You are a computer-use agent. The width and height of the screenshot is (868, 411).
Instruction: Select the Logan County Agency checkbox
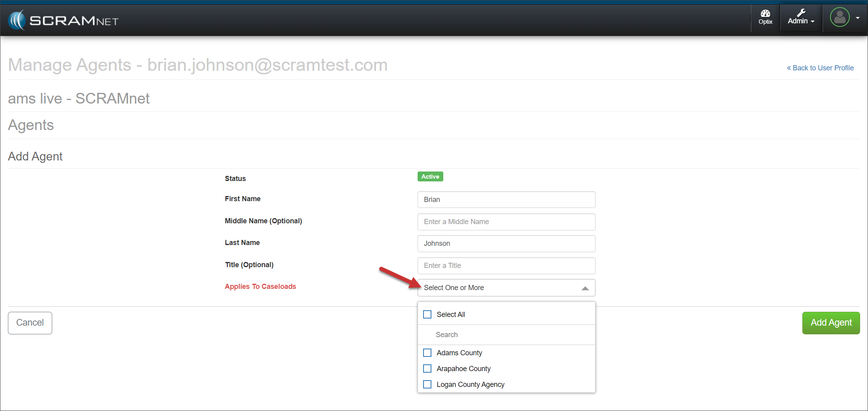[x=427, y=385]
